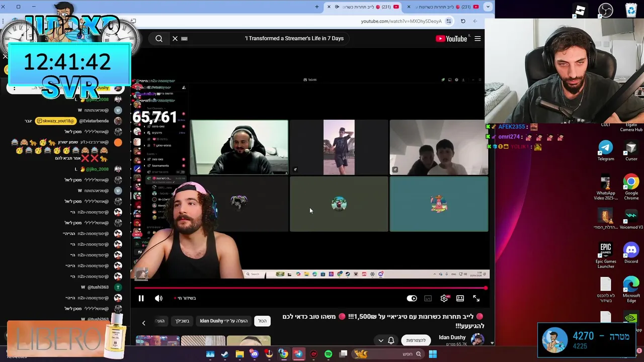Mute the video with the speaker icon
Image resolution: width=644 pixels, height=362 pixels.
(x=158, y=299)
